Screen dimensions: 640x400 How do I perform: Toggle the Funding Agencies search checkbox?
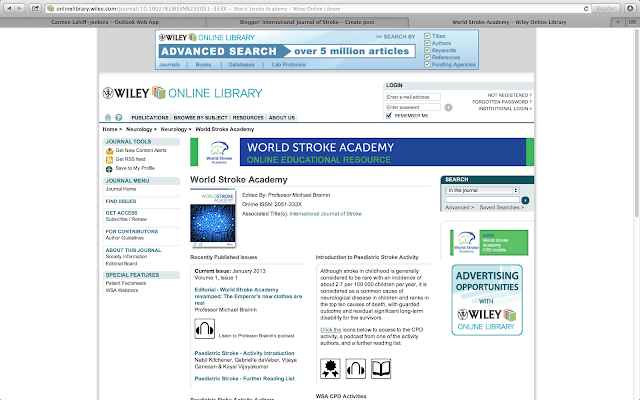click(427, 64)
